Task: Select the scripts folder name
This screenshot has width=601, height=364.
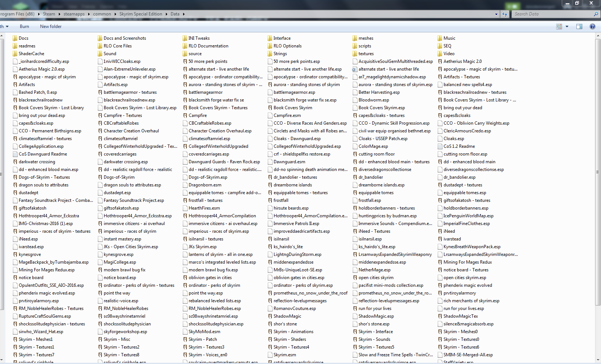Action: [x=364, y=46]
